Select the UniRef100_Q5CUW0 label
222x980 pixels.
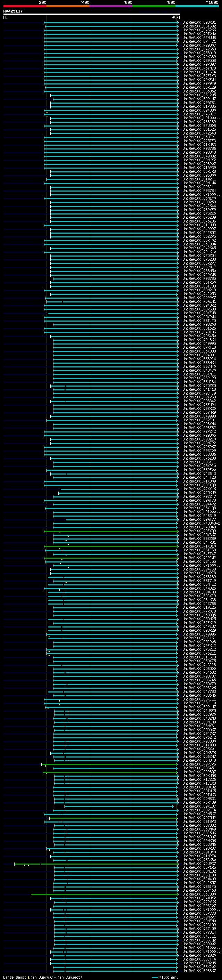(199, 894)
